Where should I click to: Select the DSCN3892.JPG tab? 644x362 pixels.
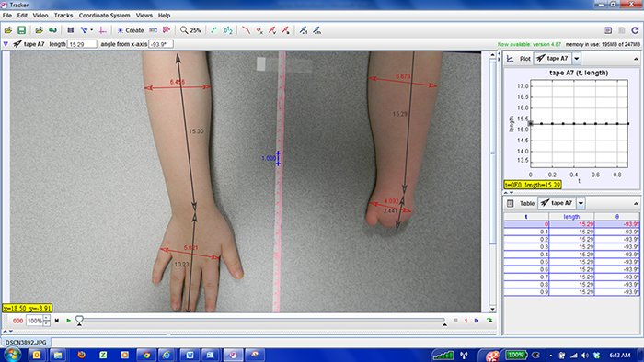point(26,343)
